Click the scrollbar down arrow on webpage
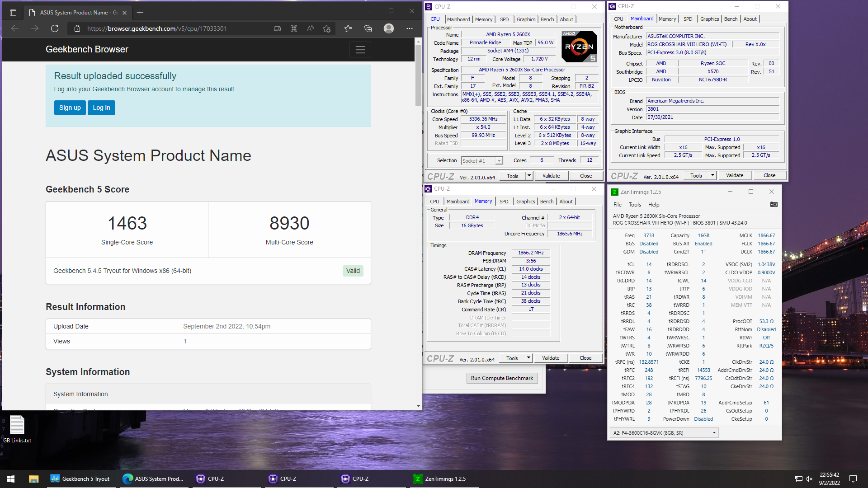 [418, 406]
